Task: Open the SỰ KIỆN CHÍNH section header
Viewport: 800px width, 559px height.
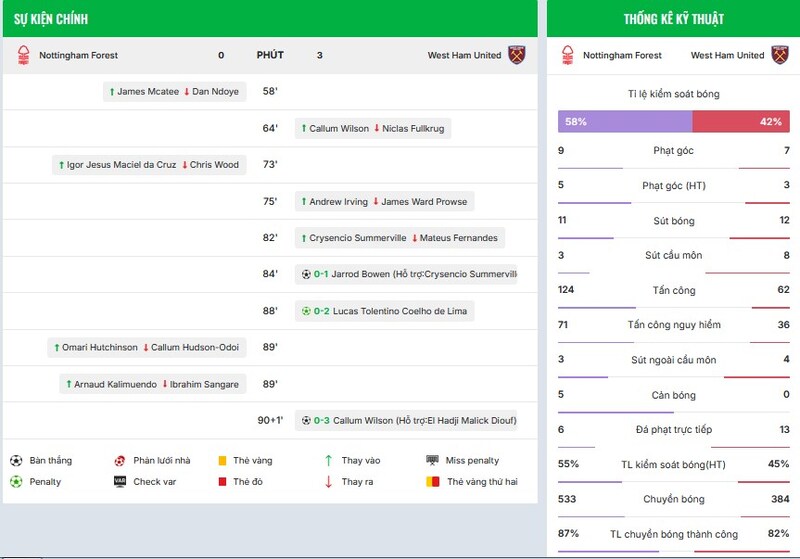Action: [x=270, y=18]
